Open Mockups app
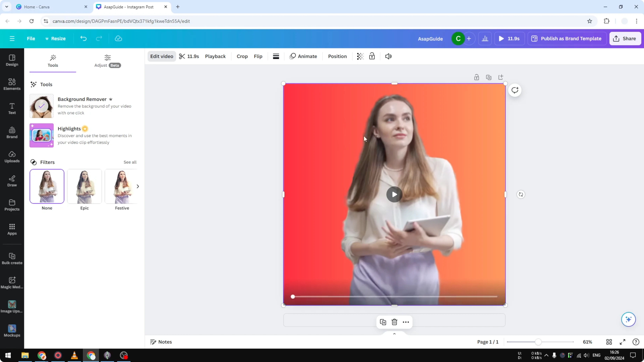Screen dimensions: 644x362 [12, 331]
